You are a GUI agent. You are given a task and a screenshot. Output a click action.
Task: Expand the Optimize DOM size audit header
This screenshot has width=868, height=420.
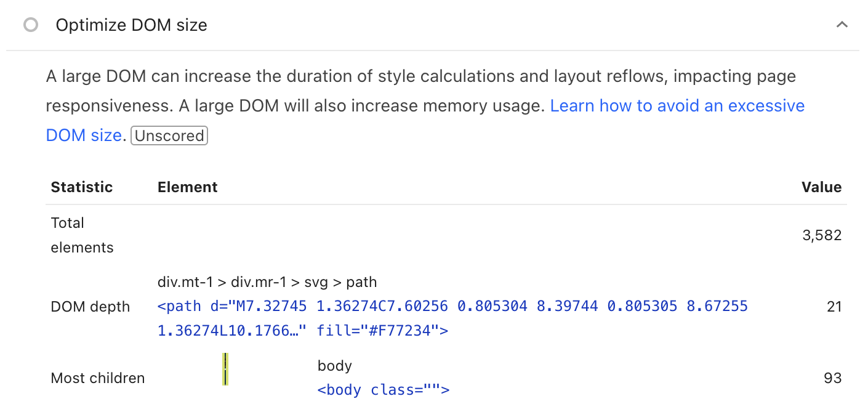131,25
